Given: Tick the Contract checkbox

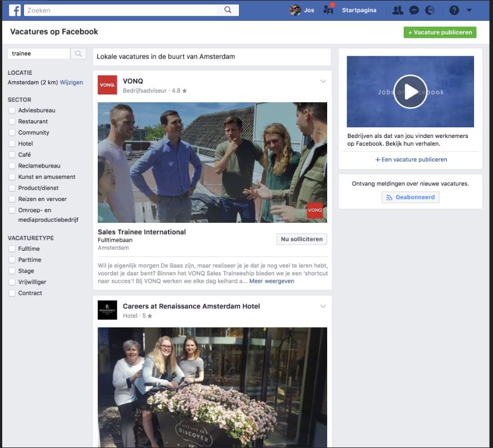Looking at the screenshot, I should click(12, 293).
